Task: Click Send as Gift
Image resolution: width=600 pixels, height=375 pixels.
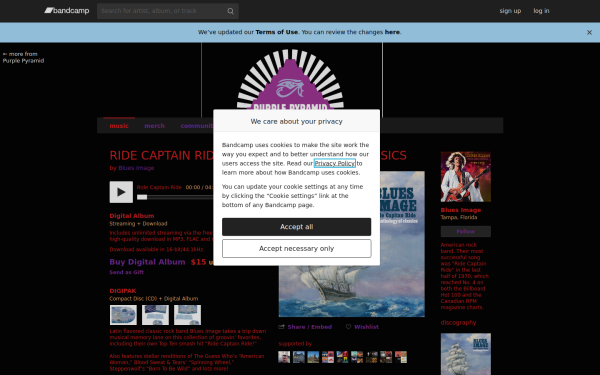Action: (127, 272)
